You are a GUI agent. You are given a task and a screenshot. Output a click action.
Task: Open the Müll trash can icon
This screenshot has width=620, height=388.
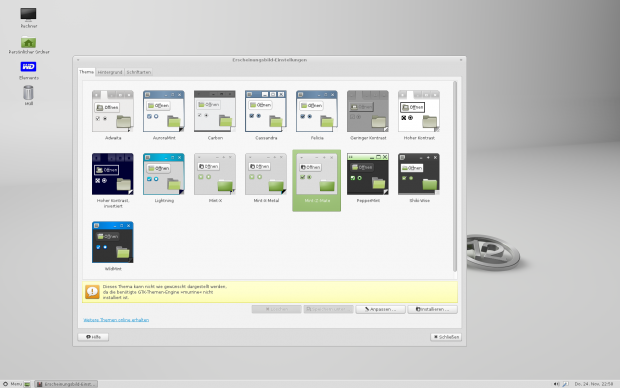pyautogui.click(x=28, y=93)
